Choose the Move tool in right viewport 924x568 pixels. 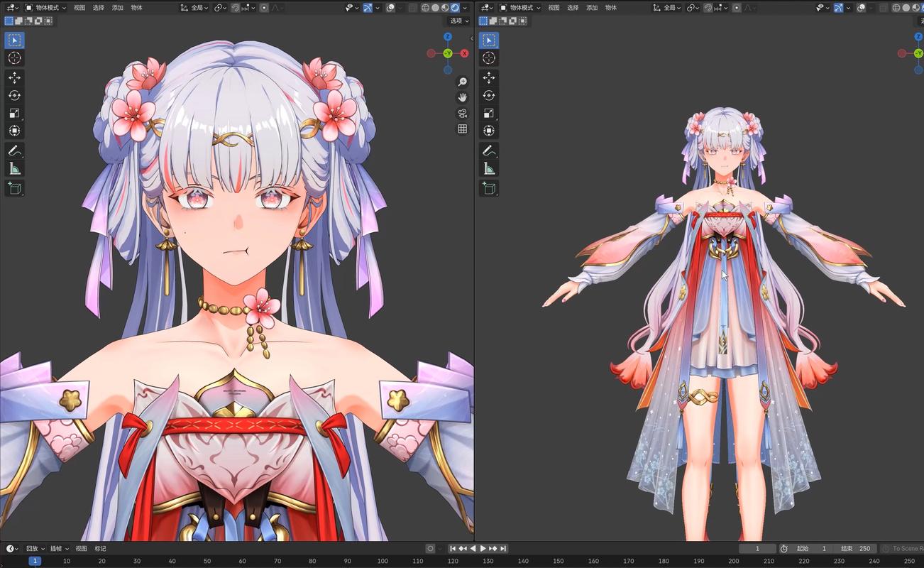[489, 77]
